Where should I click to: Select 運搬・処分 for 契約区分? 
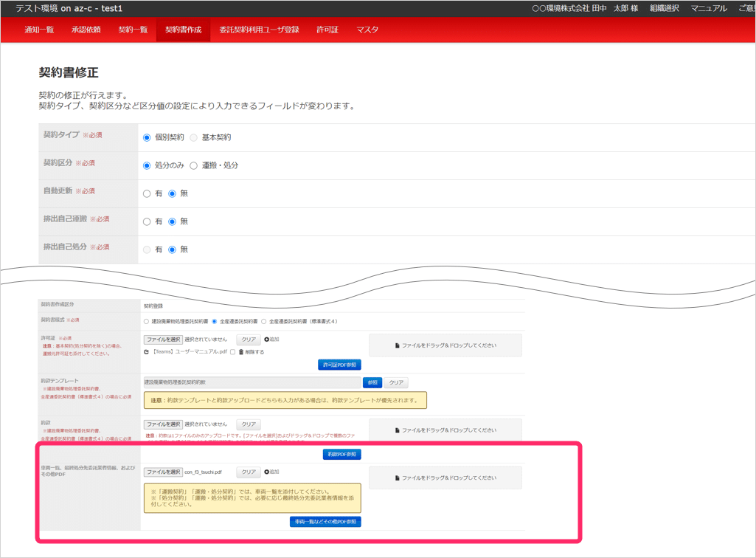(x=194, y=165)
